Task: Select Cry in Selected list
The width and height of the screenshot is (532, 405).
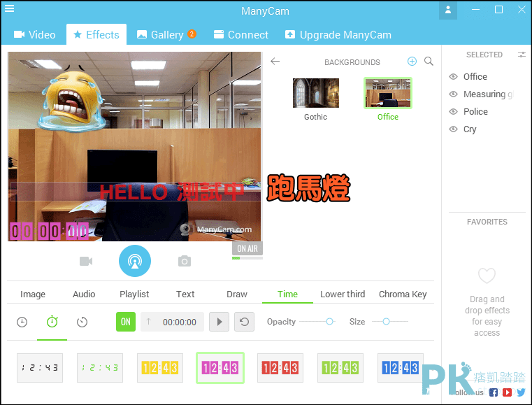Action: pos(470,129)
